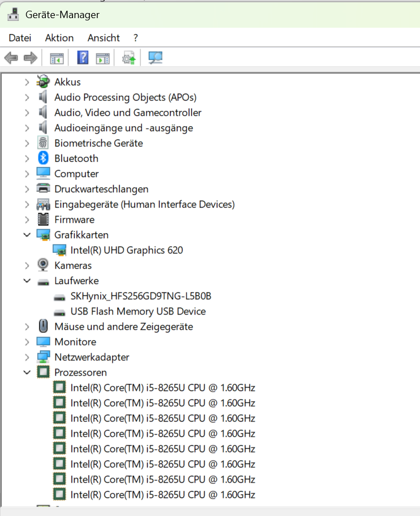This screenshot has height=516, width=420.
Task: Collapse the Grafikkarten category
Action: (x=27, y=235)
